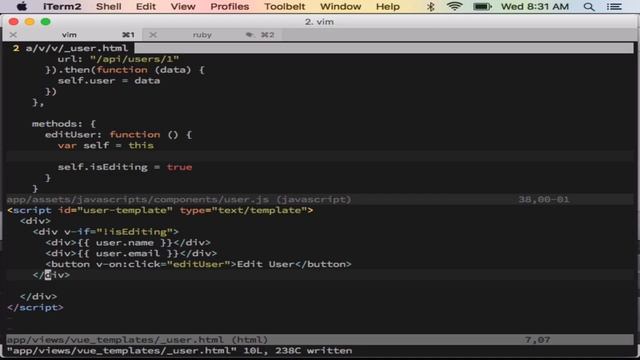Screen dimensions: 640x360
Task: Click the url: "/api/users/1" line
Action: point(118,59)
